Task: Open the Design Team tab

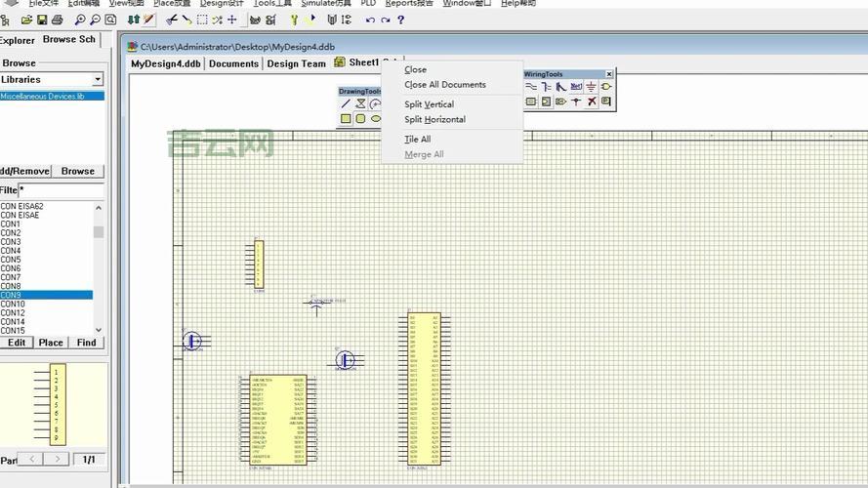Action: pos(296,63)
